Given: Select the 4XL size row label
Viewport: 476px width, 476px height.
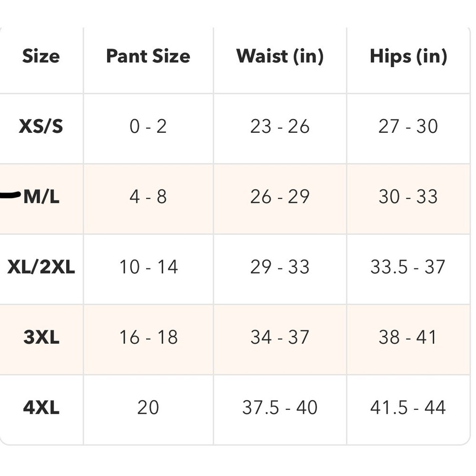Looking at the screenshot, I should 41,408.
